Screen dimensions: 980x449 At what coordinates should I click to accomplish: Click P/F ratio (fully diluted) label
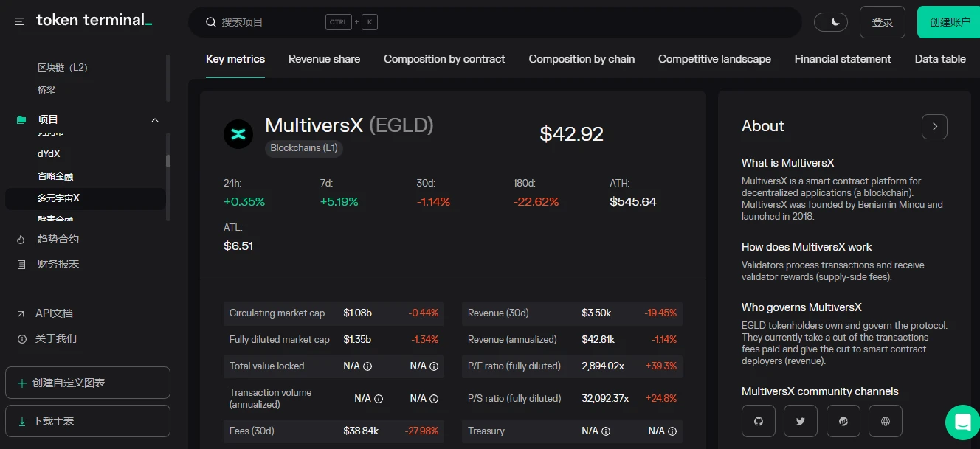tap(514, 366)
